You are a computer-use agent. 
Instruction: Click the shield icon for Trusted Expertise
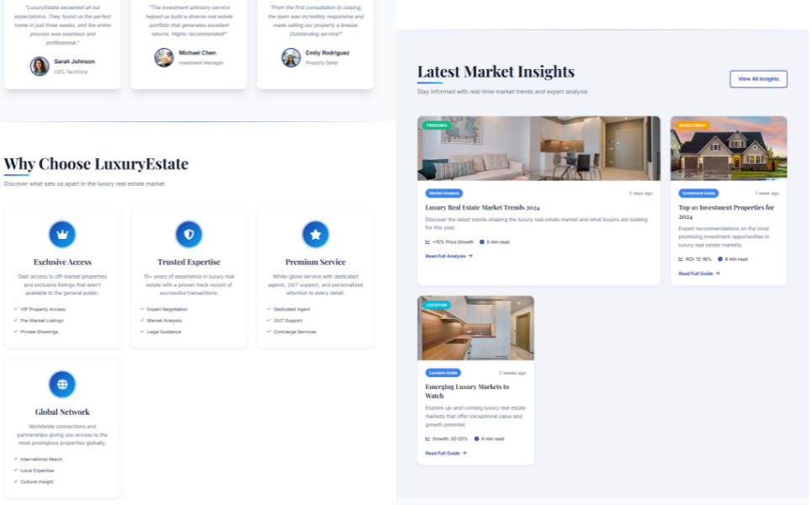click(188, 234)
